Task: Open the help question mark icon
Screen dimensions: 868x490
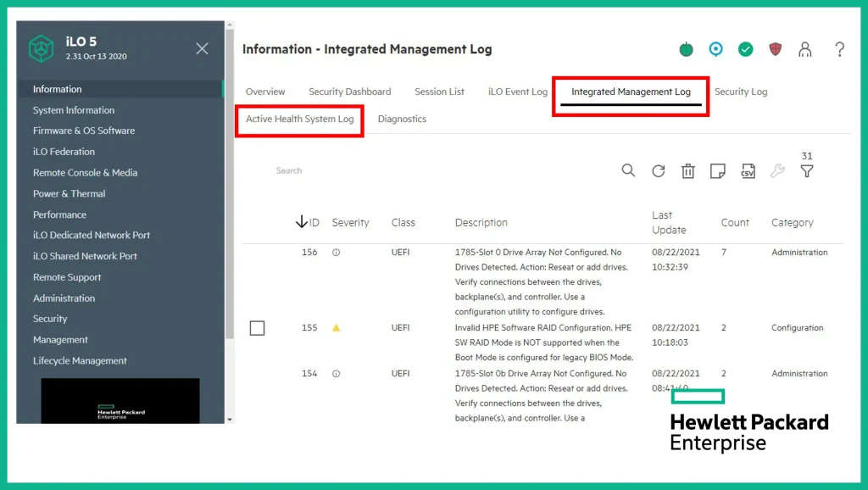Action: 839,49
